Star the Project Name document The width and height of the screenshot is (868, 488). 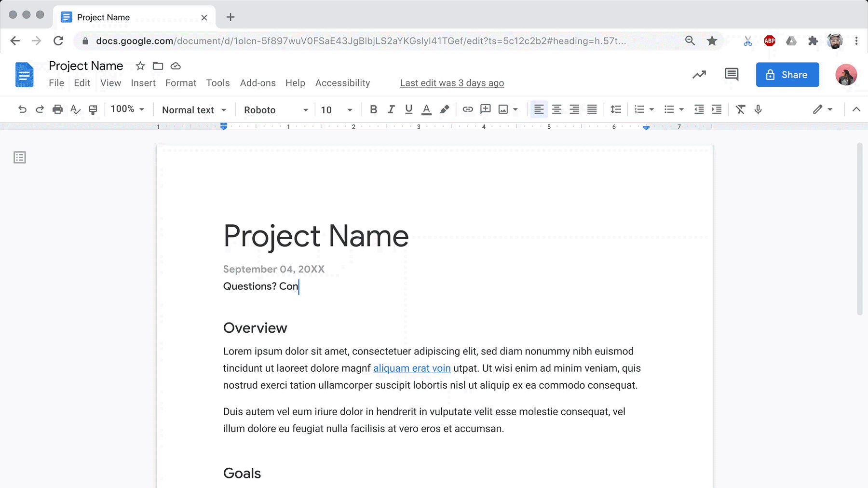[140, 66]
